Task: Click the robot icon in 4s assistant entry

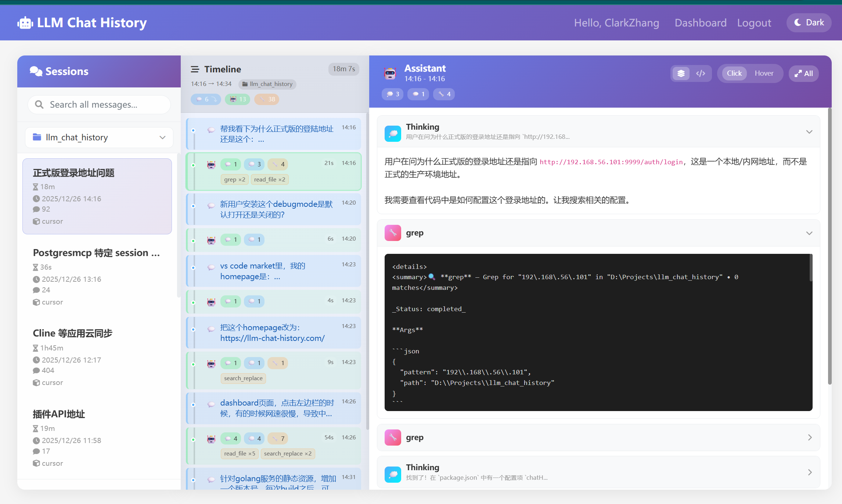Action: (x=211, y=301)
